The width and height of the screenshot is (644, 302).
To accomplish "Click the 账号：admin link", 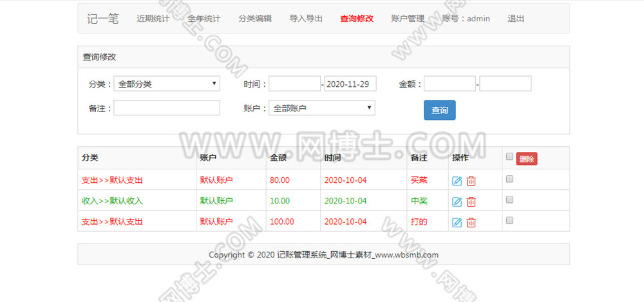I will pos(466,19).
